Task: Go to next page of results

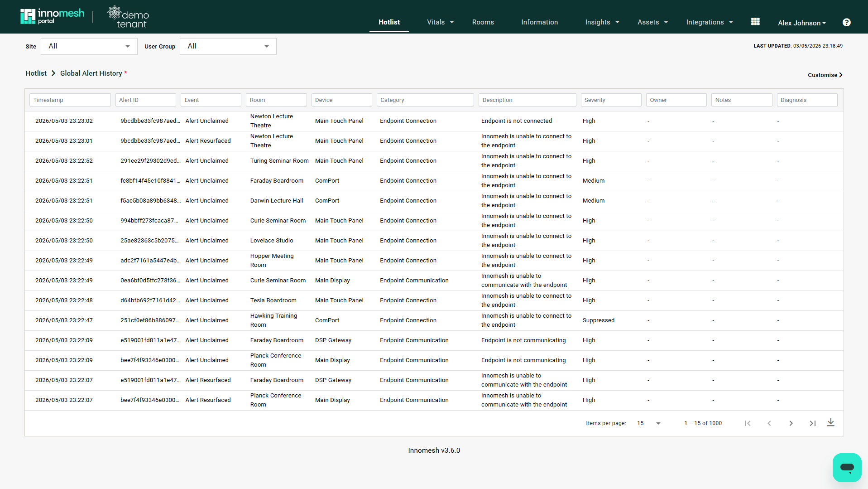Action: pyautogui.click(x=791, y=423)
